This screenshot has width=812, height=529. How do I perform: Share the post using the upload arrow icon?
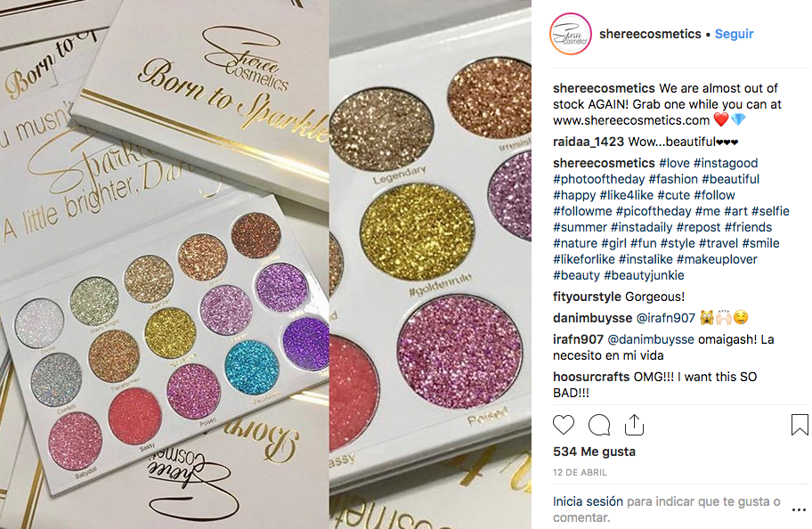pyautogui.click(x=634, y=425)
